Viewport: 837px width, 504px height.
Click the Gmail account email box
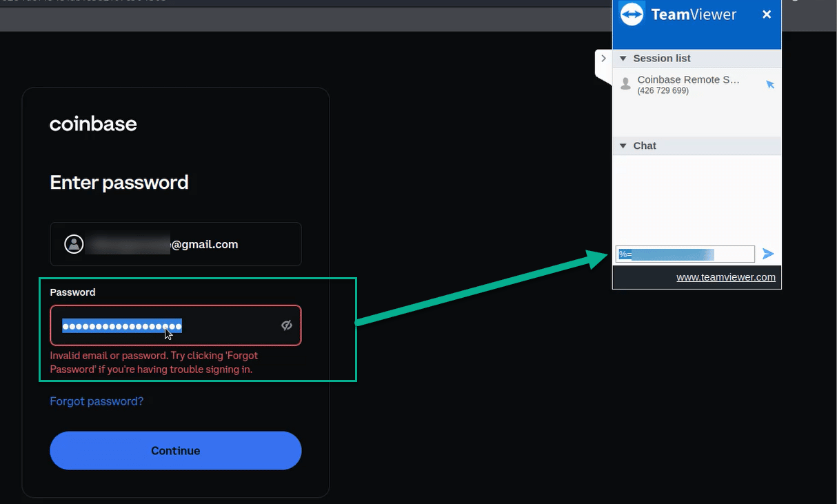tap(176, 244)
